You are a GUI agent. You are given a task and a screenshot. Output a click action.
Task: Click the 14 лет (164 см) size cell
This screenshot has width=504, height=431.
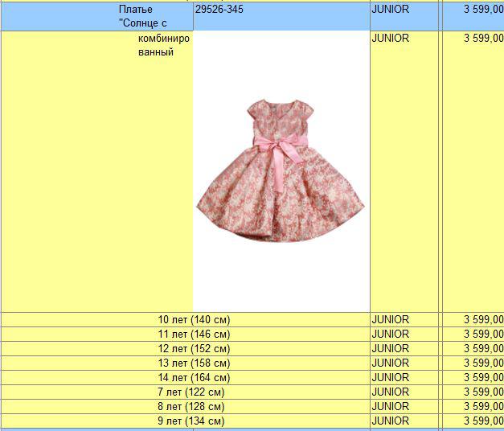(x=194, y=378)
